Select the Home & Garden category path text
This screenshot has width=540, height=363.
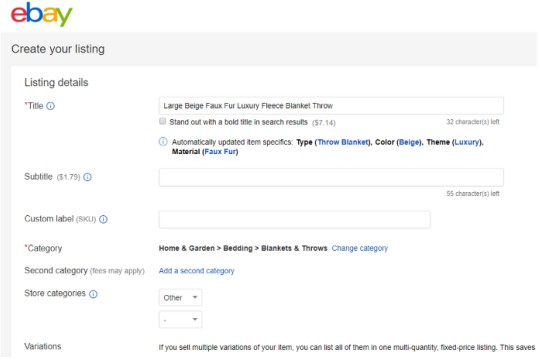point(243,248)
